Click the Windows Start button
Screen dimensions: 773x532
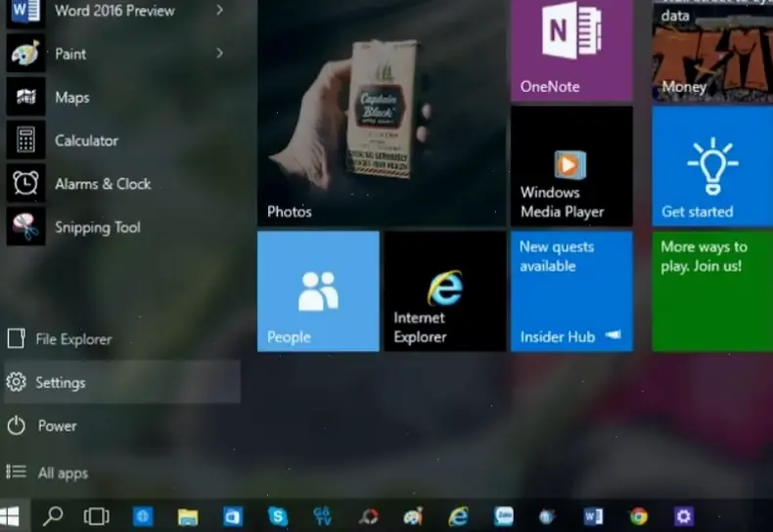point(11,515)
